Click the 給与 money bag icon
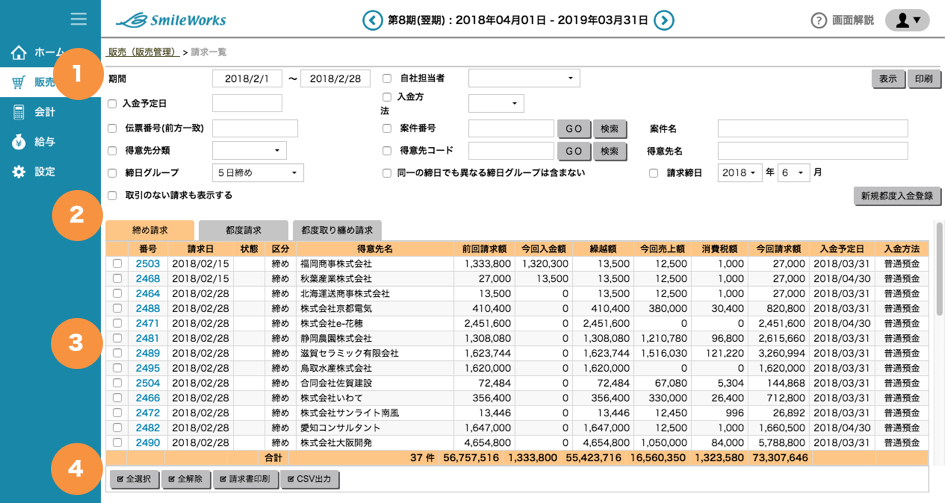 click(19, 142)
